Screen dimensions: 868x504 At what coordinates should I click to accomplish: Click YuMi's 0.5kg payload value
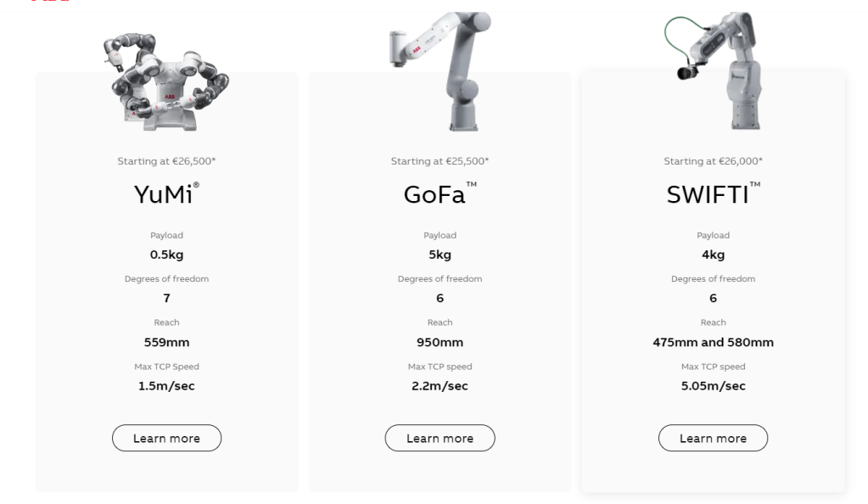tap(166, 255)
